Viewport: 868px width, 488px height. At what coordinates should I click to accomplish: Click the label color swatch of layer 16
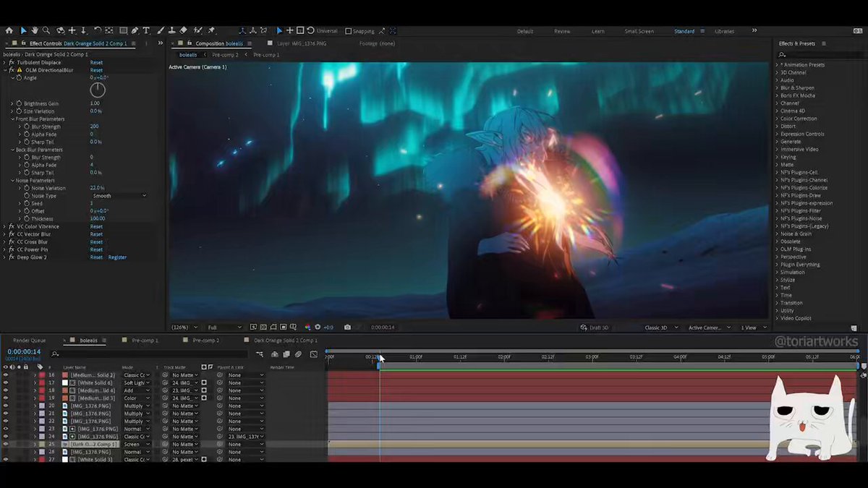click(x=42, y=375)
